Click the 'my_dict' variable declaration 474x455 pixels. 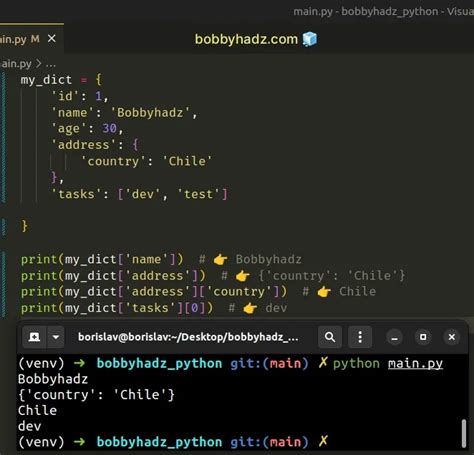coord(46,80)
